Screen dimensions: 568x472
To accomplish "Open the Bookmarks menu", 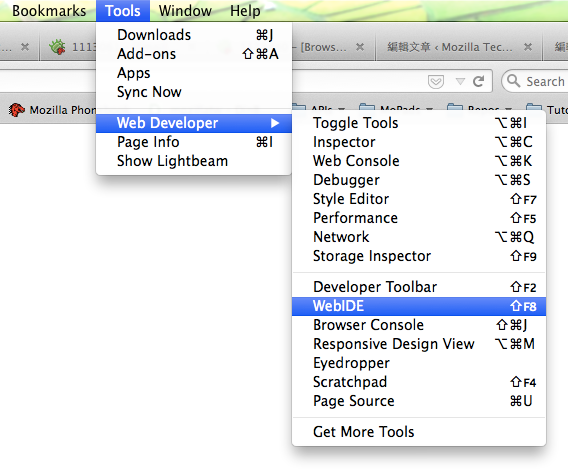I will point(49,11).
